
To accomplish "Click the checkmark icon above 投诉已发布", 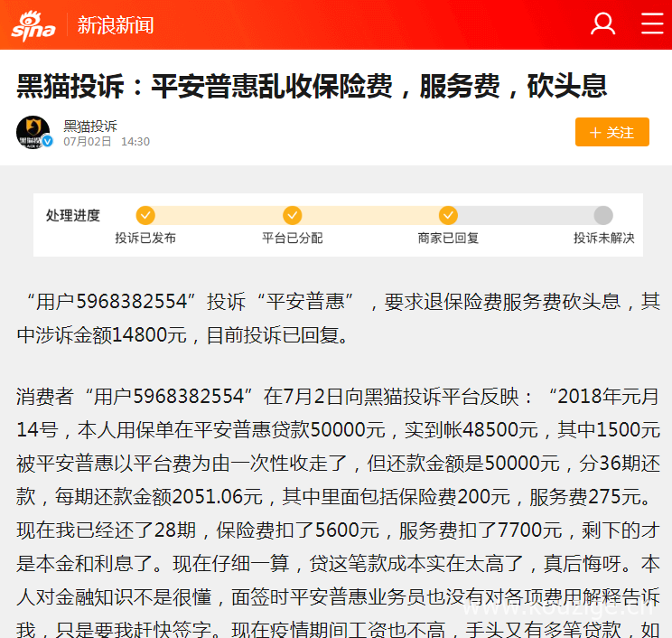I will click(145, 215).
